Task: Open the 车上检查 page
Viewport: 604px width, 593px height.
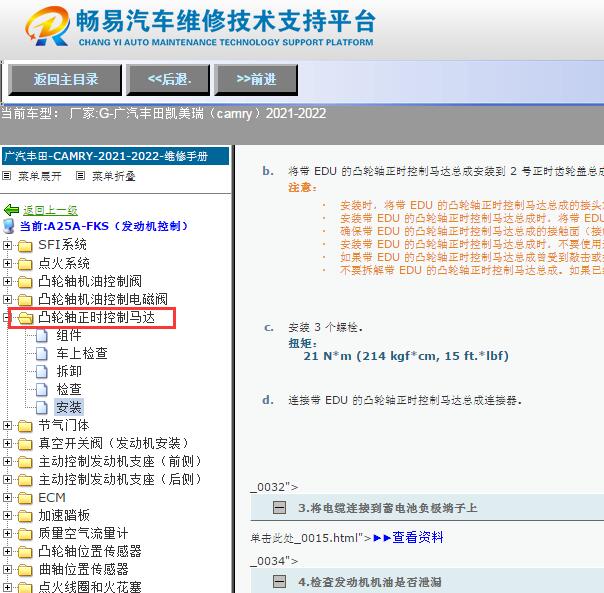Action: pyautogui.click(x=82, y=353)
